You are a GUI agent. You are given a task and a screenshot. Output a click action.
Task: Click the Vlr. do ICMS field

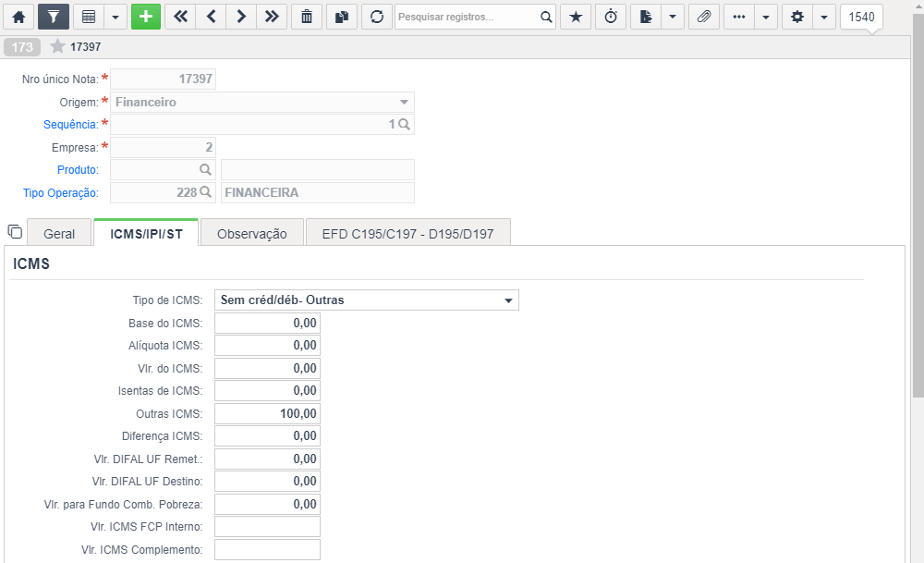[x=268, y=369]
